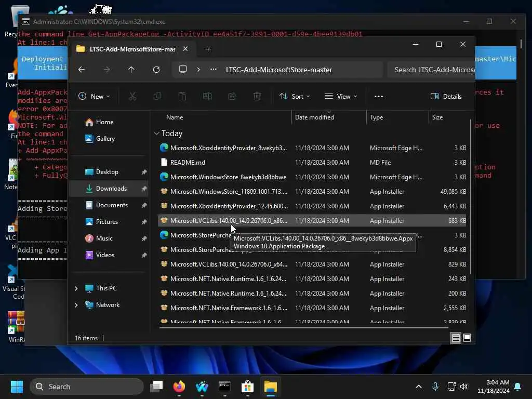Click the PC monitor icon in address bar
This screenshot has height=399, width=532.
click(183, 70)
